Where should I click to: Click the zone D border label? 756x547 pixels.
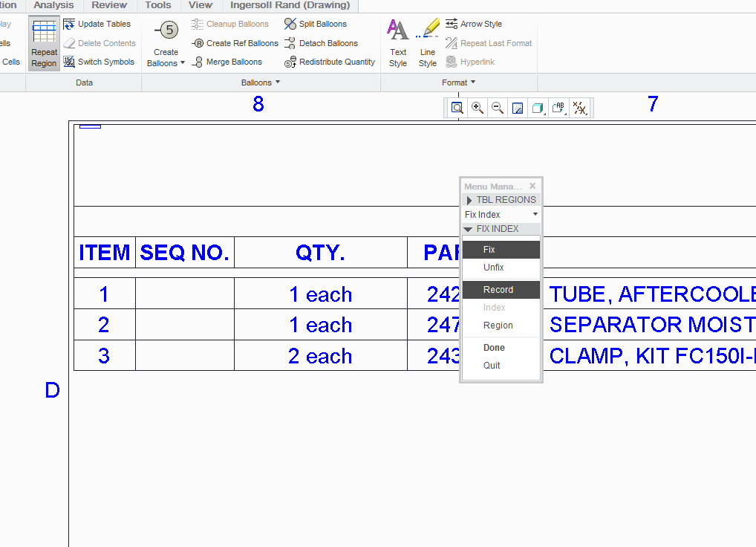click(52, 389)
